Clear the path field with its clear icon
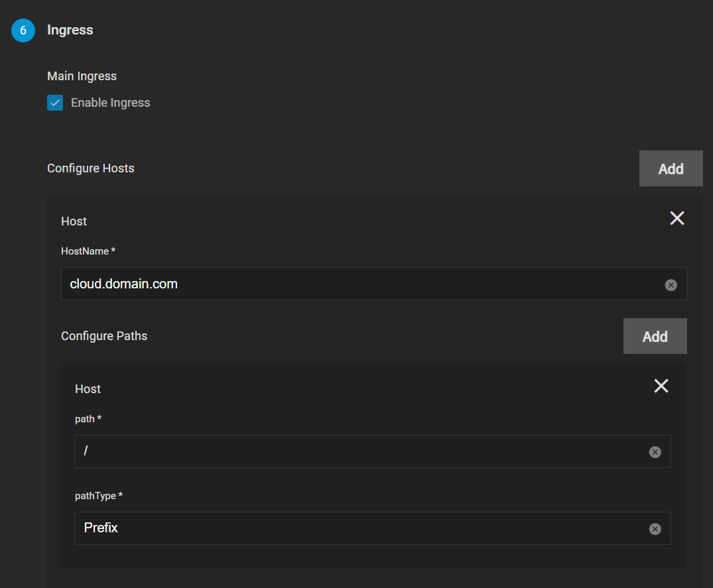The width and height of the screenshot is (713, 588). (x=655, y=452)
